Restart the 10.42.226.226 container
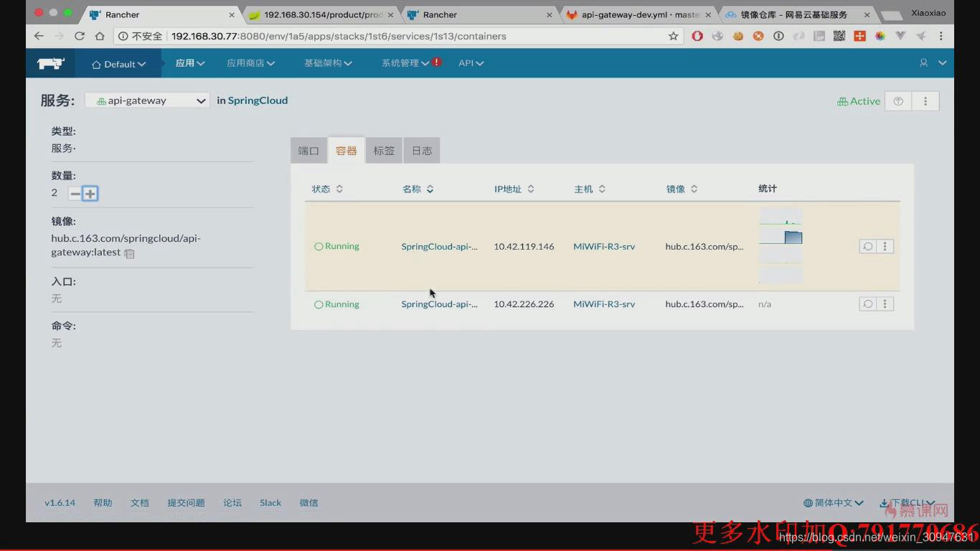Viewport: 980px width, 551px height. click(867, 304)
